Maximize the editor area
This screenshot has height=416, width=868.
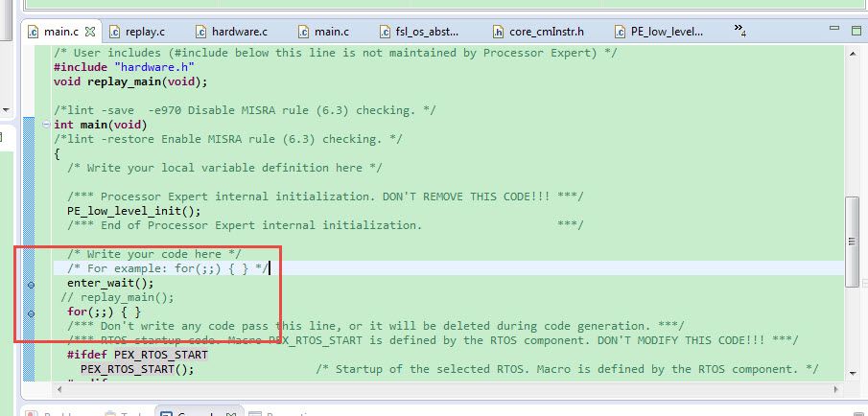(856, 30)
